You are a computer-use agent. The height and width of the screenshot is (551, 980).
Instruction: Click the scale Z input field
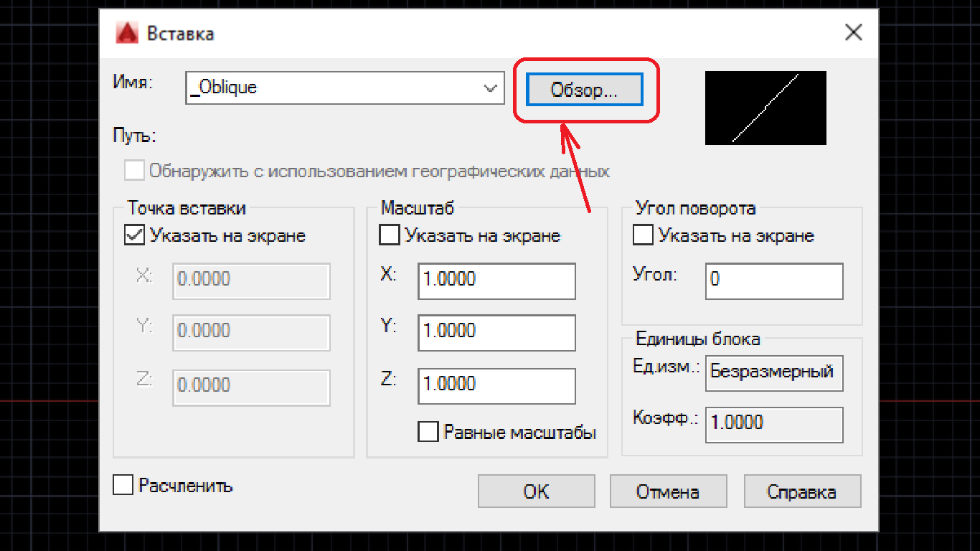[496, 386]
